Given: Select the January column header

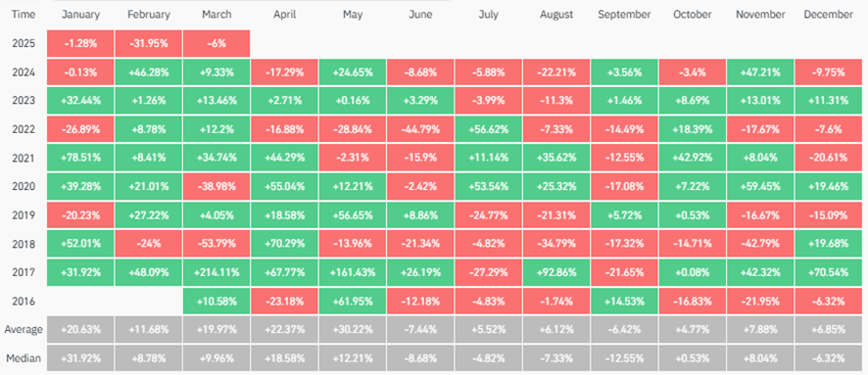Looking at the screenshot, I should (79, 15).
